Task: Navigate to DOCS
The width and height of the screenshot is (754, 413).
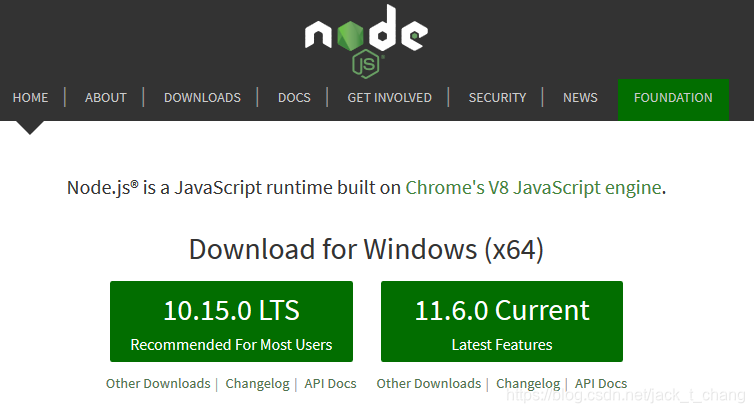Action: [x=294, y=98]
